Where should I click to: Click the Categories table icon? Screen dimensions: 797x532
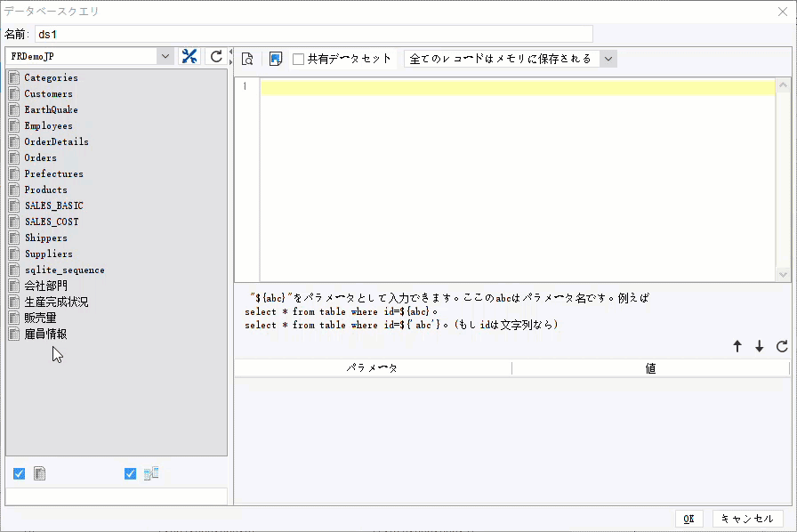point(14,77)
